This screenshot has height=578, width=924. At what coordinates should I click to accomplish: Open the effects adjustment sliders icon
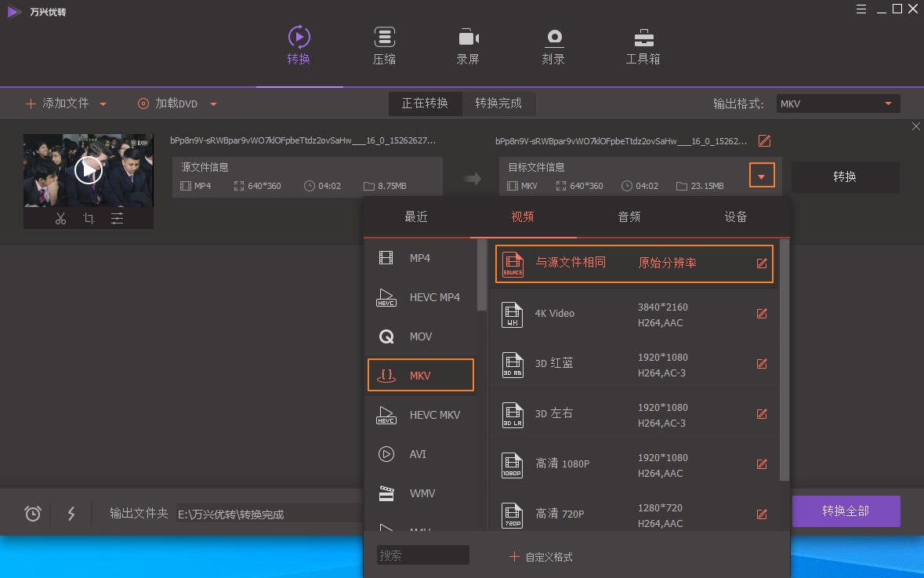(116, 219)
